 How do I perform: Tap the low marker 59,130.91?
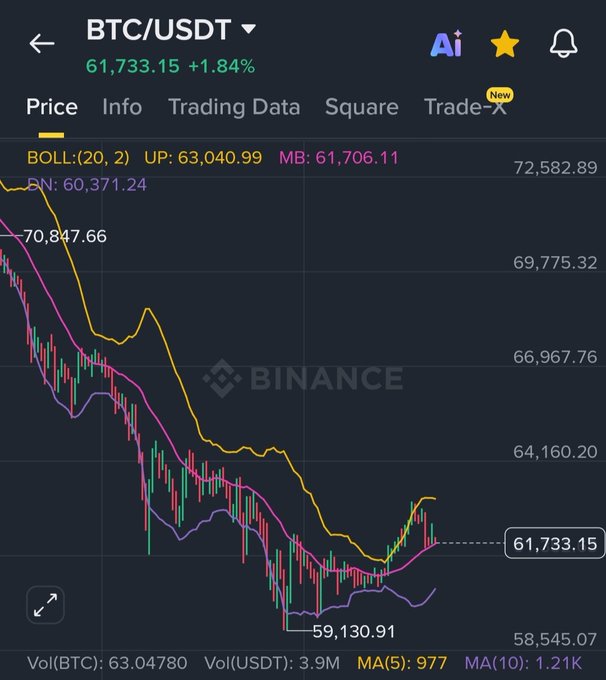coord(354,631)
